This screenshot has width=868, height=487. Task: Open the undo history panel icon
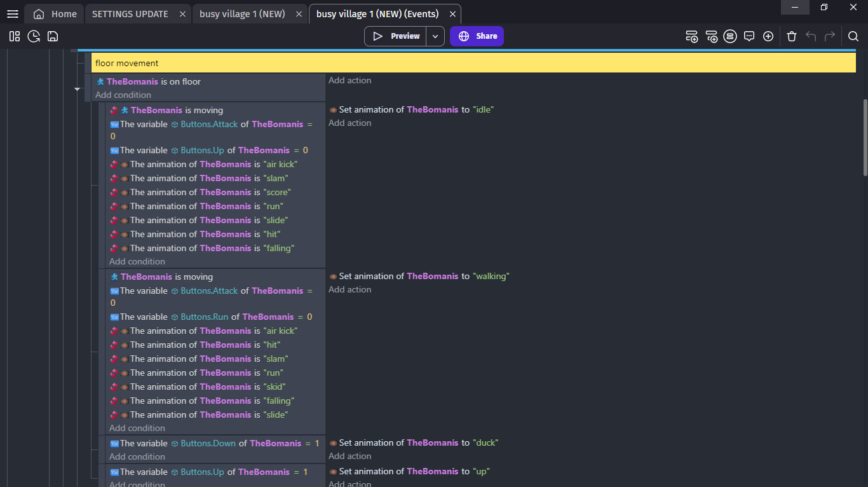coord(34,36)
